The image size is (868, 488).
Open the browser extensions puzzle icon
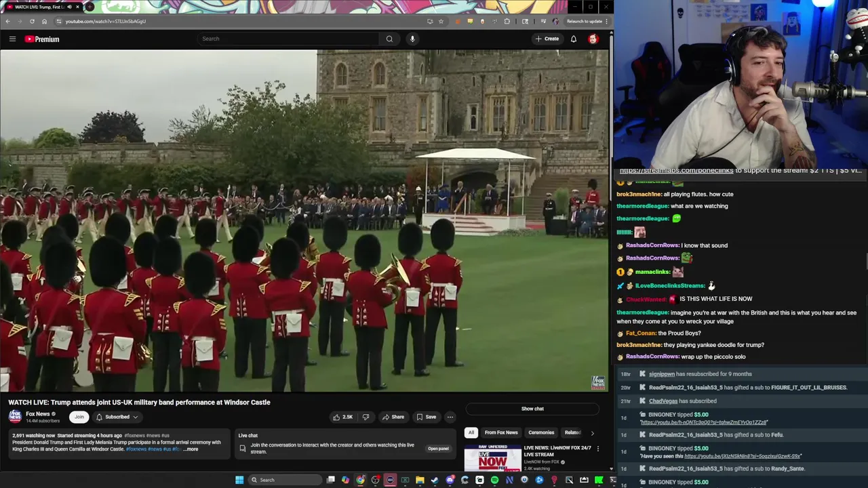pos(507,21)
